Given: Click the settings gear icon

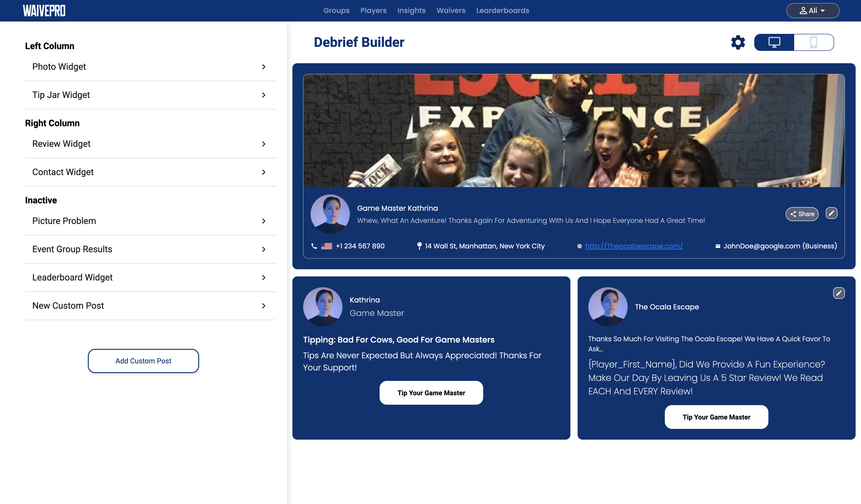Looking at the screenshot, I should pos(738,42).
